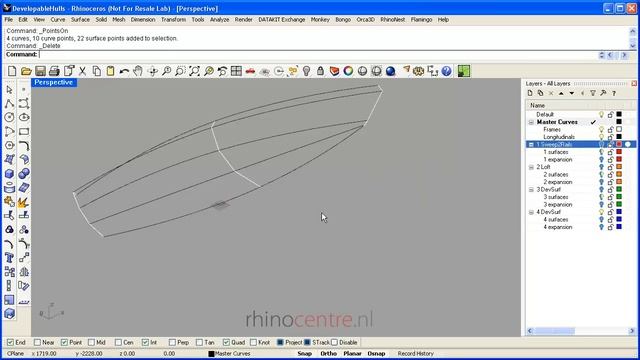Image resolution: width=640 pixels, height=360 pixels.
Task: Click the Explode icon in left sidebar
Action: tap(24, 202)
